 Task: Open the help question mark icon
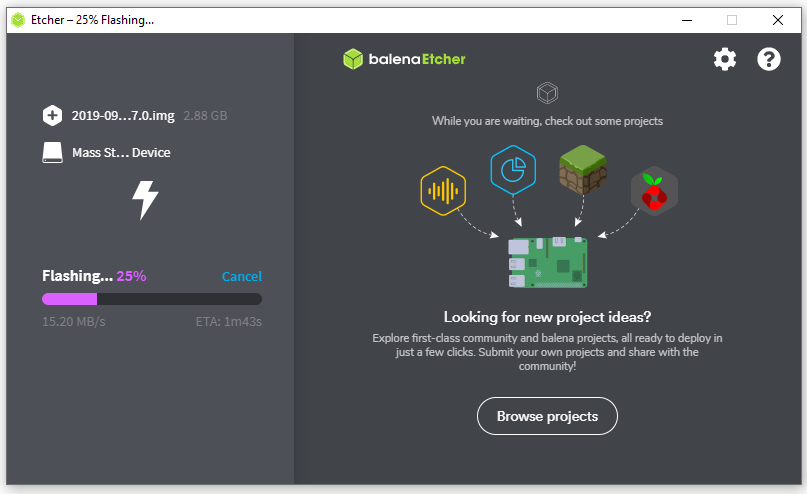click(768, 59)
